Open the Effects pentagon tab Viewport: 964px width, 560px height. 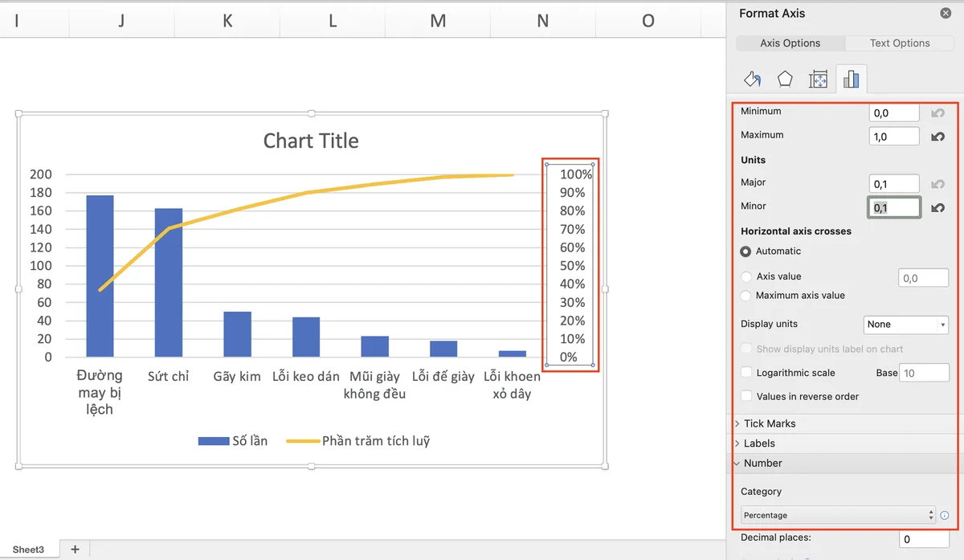pos(785,79)
